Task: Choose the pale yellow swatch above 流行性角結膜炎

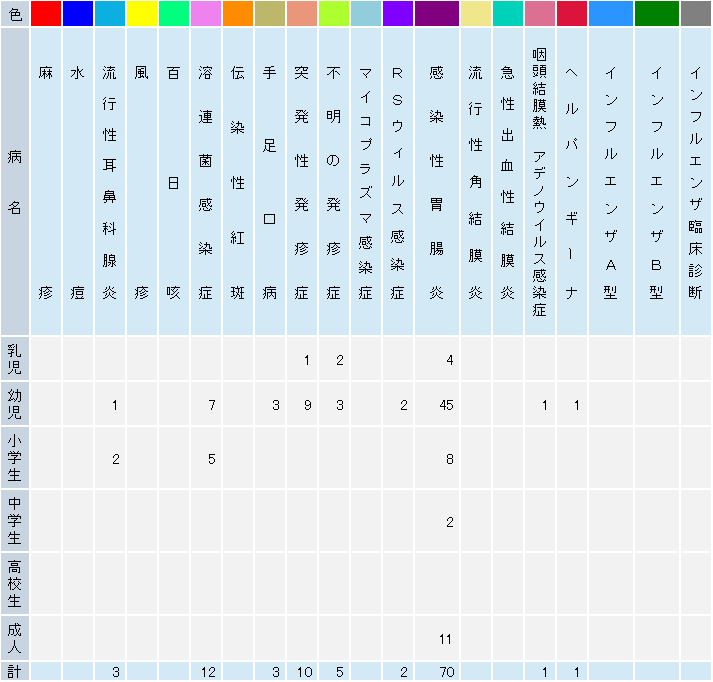Action: coord(476,14)
